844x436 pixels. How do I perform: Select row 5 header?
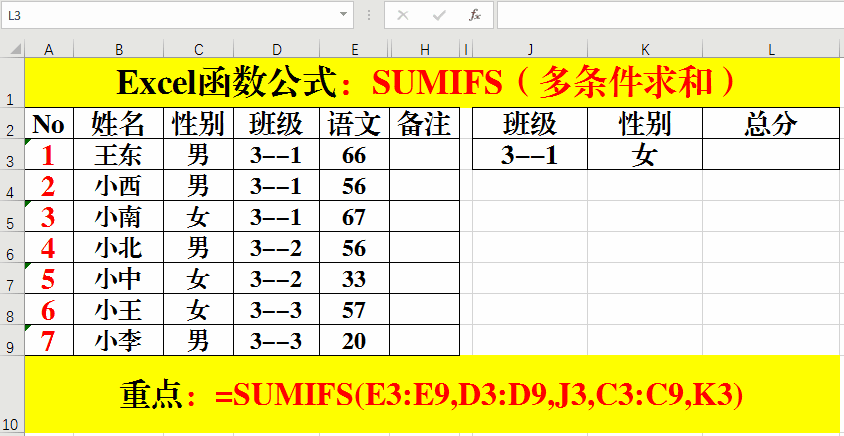[x=12, y=217]
